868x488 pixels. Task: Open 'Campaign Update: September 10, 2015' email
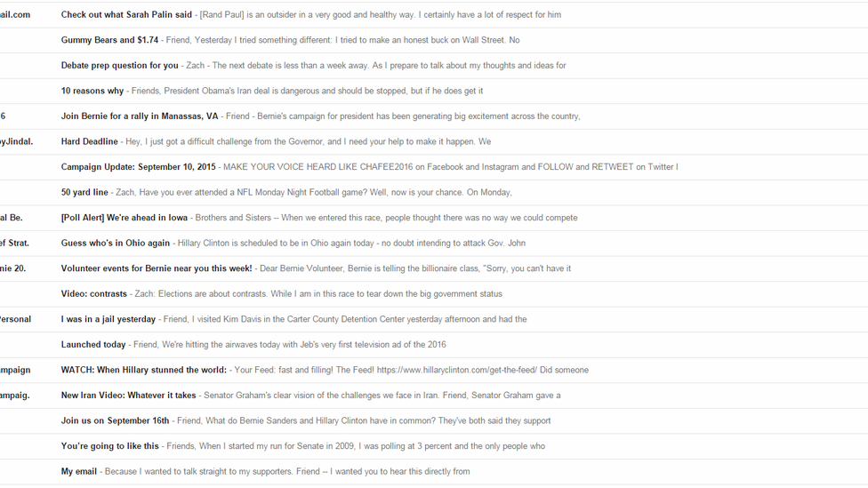[x=434, y=167]
